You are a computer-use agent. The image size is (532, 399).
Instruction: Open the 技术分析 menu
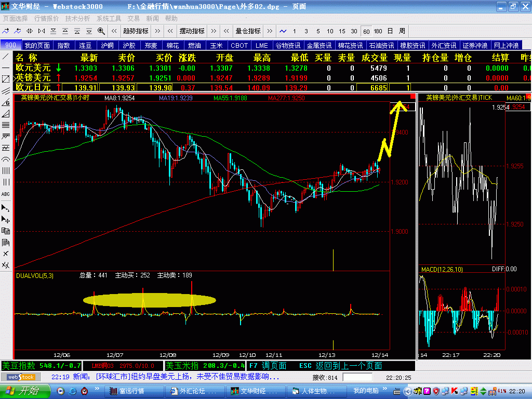[77, 18]
